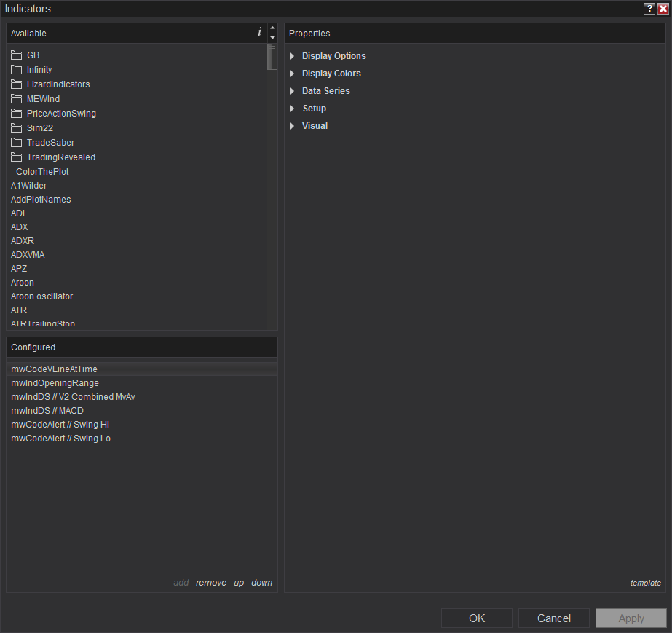The image size is (672, 633).
Task: Expand the Data Series section
Action: point(292,91)
